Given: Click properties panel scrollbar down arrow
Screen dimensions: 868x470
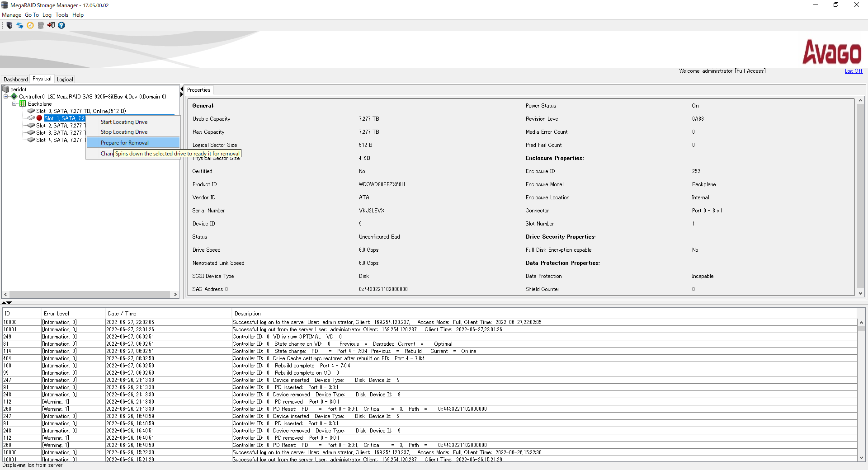Looking at the screenshot, I should 861,293.
